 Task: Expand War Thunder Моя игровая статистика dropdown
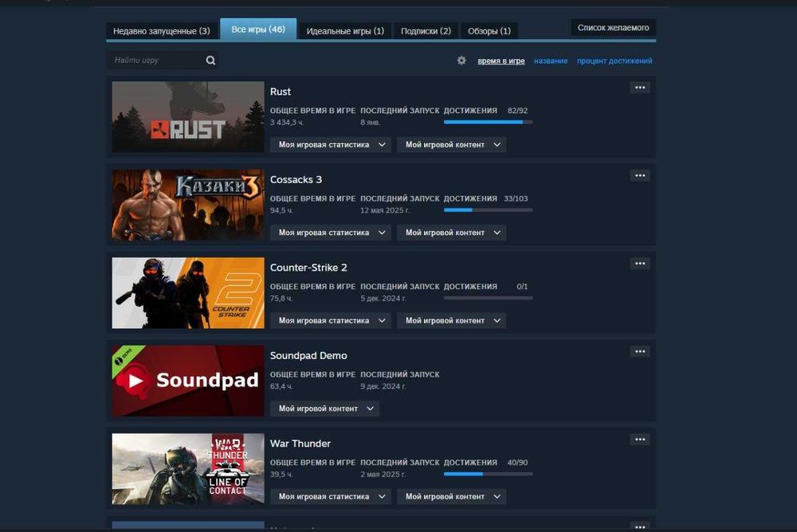pyautogui.click(x=331, y=496)
